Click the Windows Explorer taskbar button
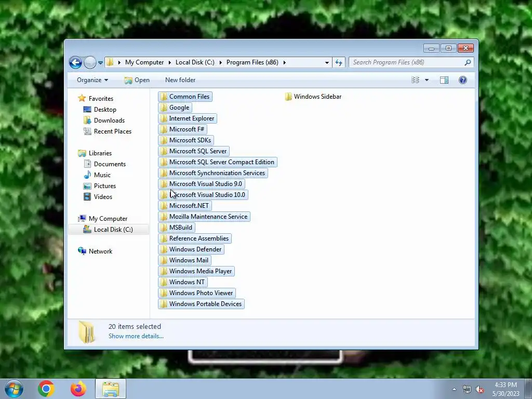The width and height of the screenshot is (532, 399). click(x=111, y=389)
